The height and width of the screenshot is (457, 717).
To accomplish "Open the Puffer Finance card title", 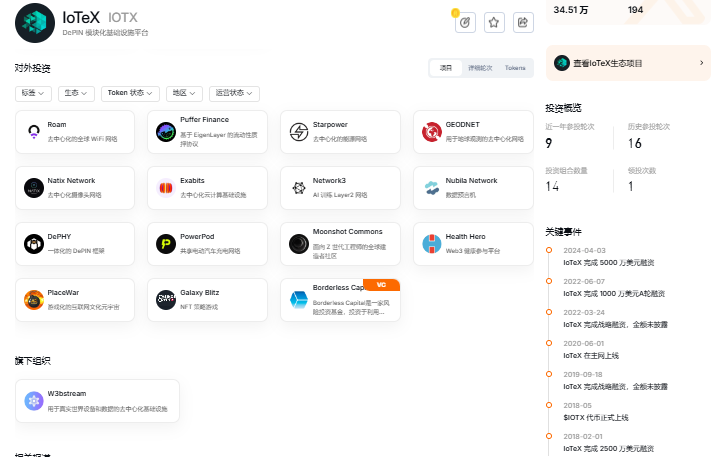I will (204, 119).
